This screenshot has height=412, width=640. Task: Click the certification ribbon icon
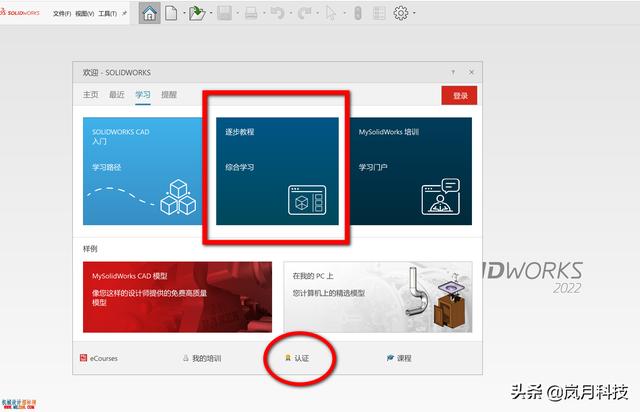pos(288,358)
